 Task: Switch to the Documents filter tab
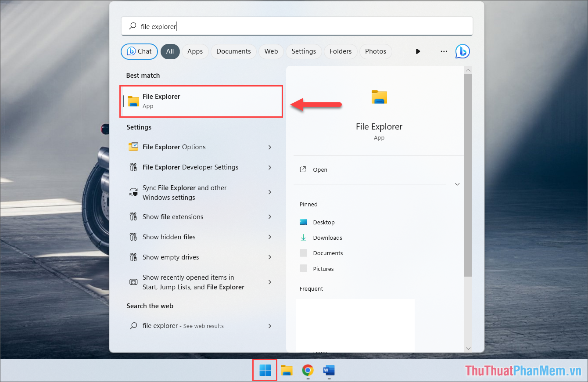coord(233,51)
